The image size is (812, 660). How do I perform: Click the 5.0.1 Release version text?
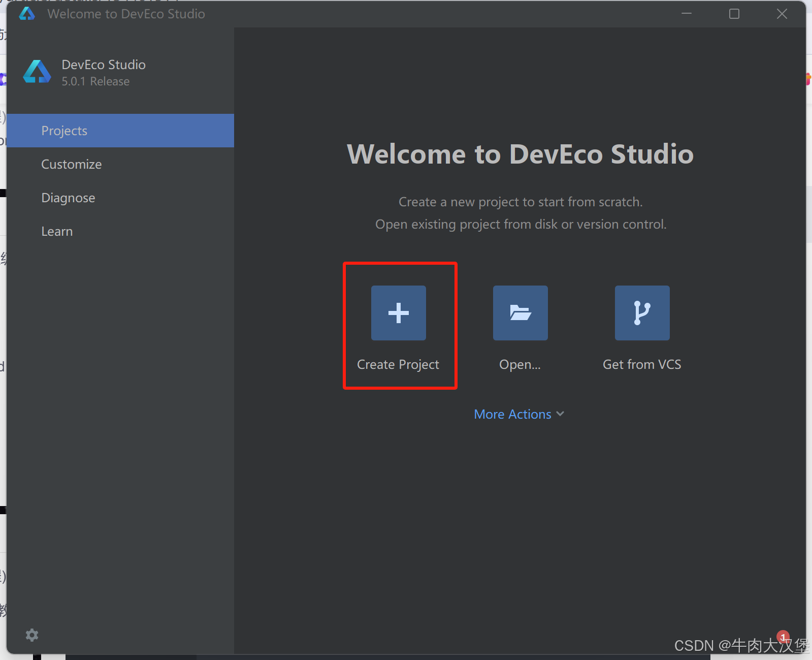[x=95, y=81]
